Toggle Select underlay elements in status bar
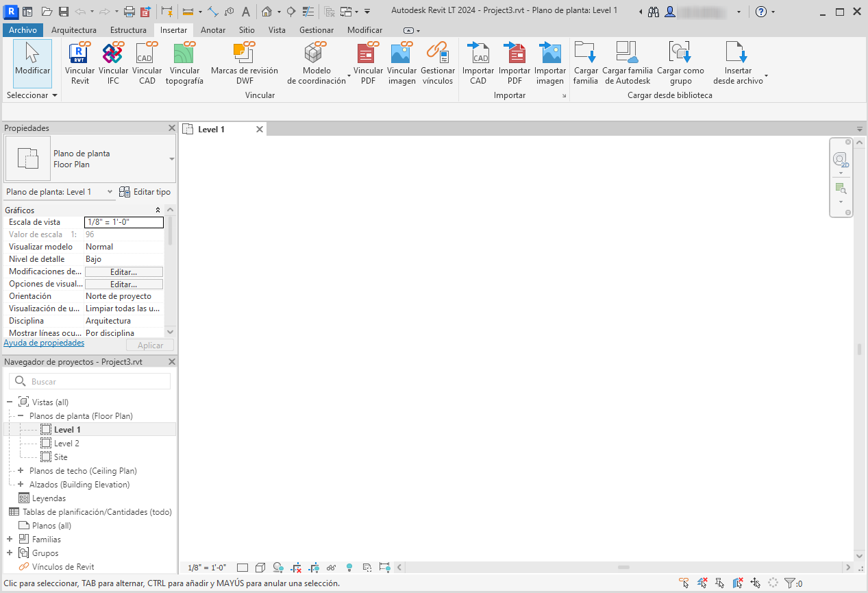The width and height of the screenshot is (868, 593). pyautogui.click(x=702, y=583)
